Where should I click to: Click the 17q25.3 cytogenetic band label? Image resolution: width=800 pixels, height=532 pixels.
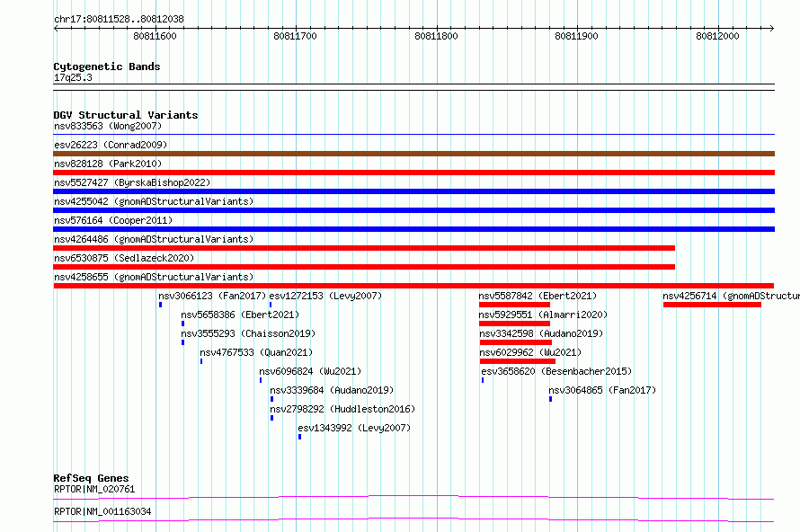point(73,77)
